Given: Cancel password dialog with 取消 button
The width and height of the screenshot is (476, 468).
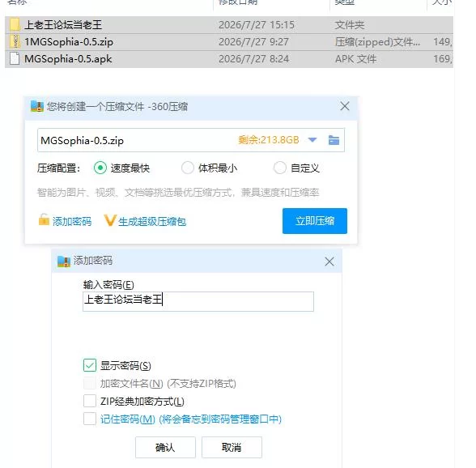Looking at the screenshot, I should (x=232, y=447).
